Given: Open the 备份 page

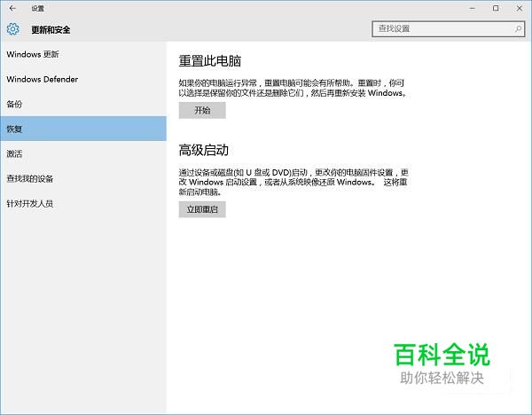Looking at the screenshot, I should tap(83, 104).
